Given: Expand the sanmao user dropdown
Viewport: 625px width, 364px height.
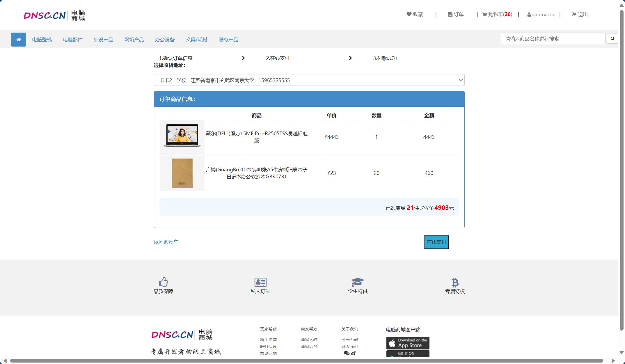Looking at the screenshot, I should pyautogui.click(x=541, y=15).
